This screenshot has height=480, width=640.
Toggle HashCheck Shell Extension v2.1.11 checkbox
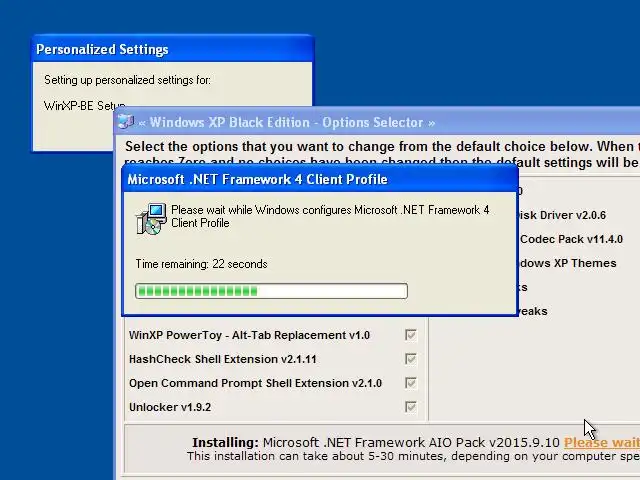pos(411,359)
